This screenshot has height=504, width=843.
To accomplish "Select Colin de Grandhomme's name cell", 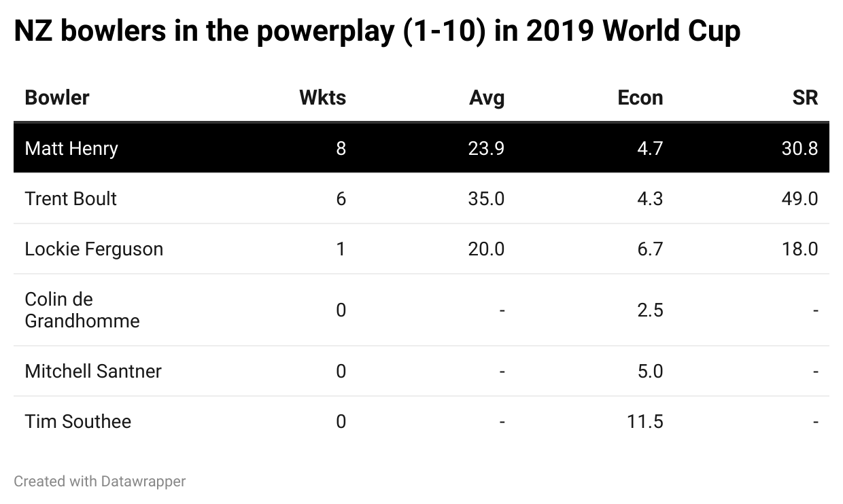I will (82, 310).
